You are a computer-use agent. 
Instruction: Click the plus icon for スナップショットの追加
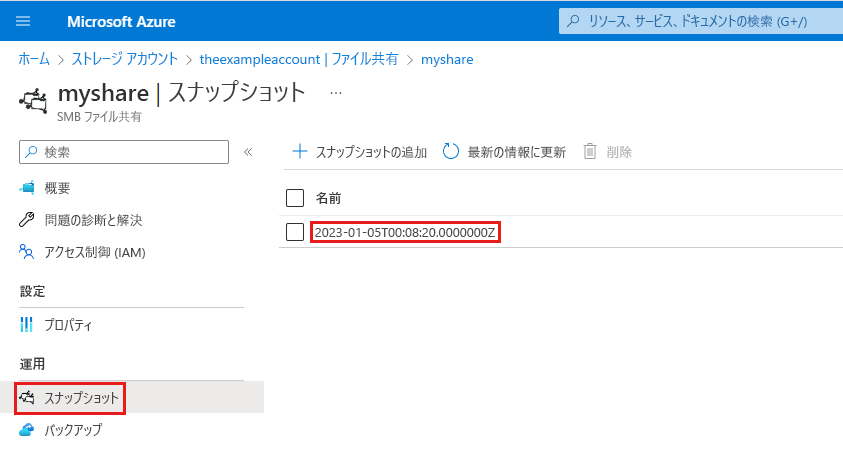click(x=299, y=151)
